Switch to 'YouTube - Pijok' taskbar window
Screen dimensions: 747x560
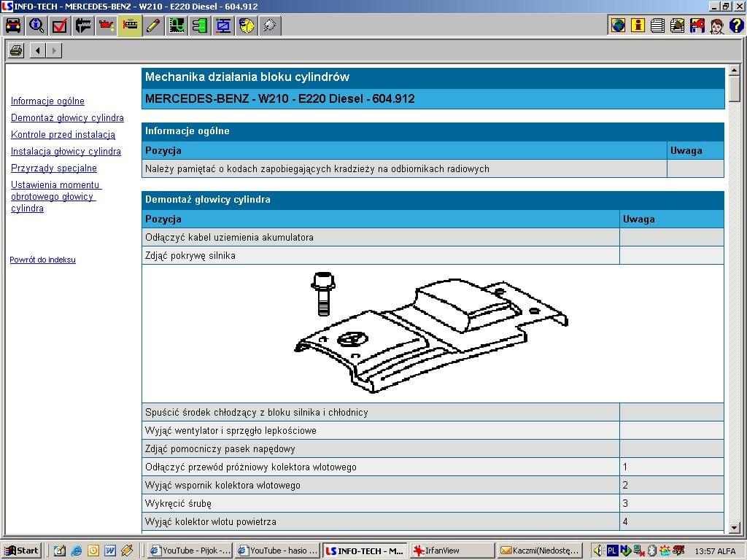(190, 551)
